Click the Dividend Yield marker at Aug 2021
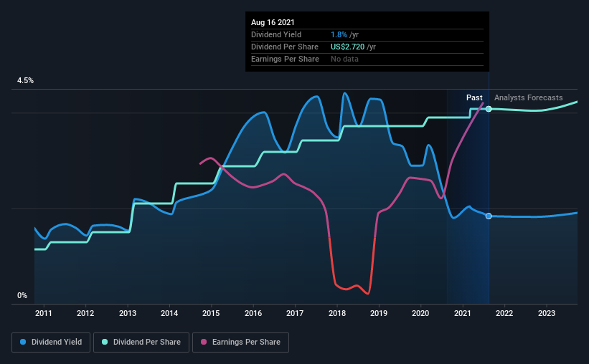The height and width of the screenshot is (364, 589). click(x=489, y=216)
